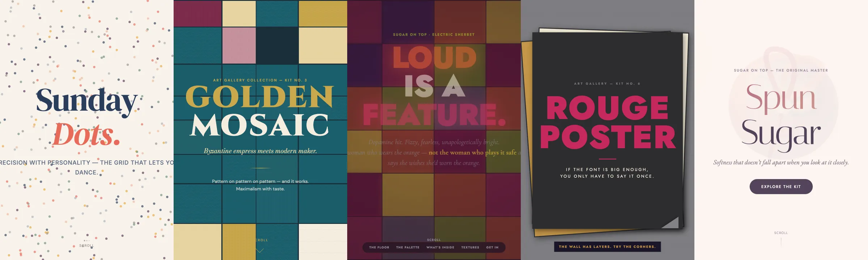Go to The Palette nav item
Image resolution: width=868 pixels, height=260 pixels.
408,247
